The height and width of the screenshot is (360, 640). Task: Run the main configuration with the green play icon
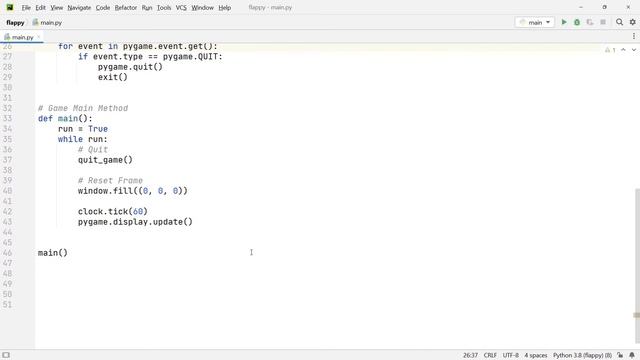(564, 22)
